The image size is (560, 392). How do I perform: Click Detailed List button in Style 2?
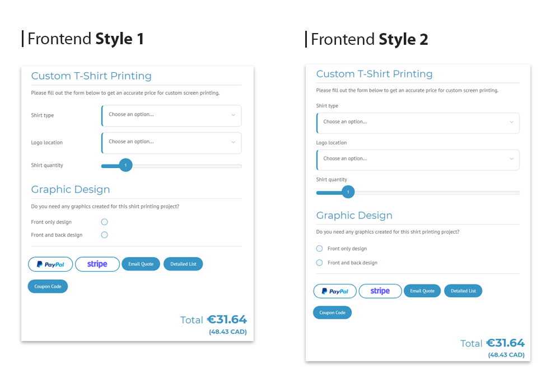click(463, 291)
